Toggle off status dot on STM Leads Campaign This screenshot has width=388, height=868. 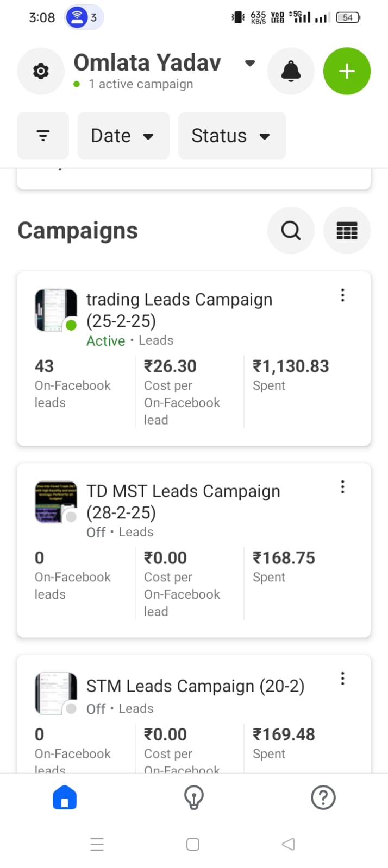tap(71, 708)
